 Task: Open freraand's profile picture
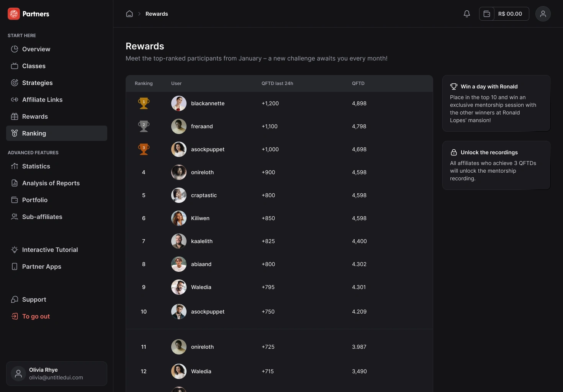179,126
